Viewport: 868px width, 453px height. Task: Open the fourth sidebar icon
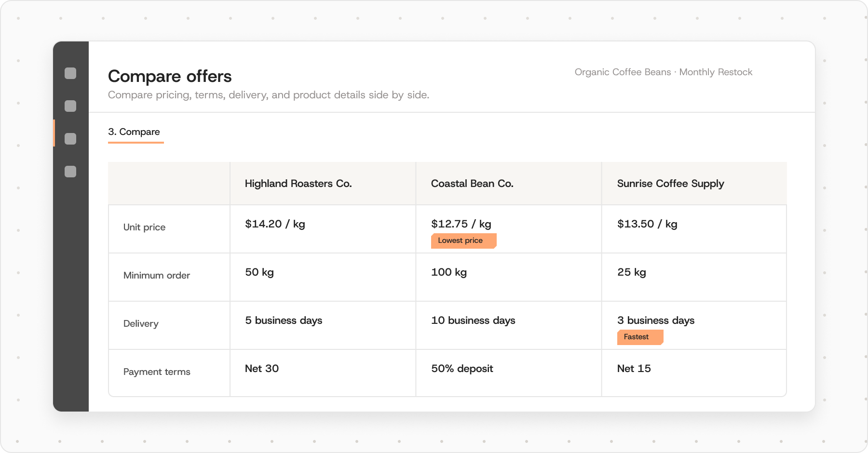tap(70, 172)
